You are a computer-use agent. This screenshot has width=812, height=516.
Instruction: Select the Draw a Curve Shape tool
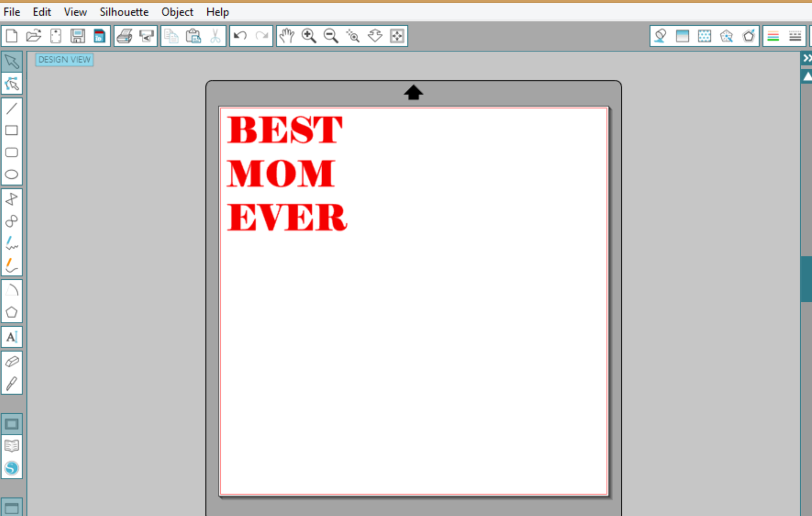click(x=12, y=221)
